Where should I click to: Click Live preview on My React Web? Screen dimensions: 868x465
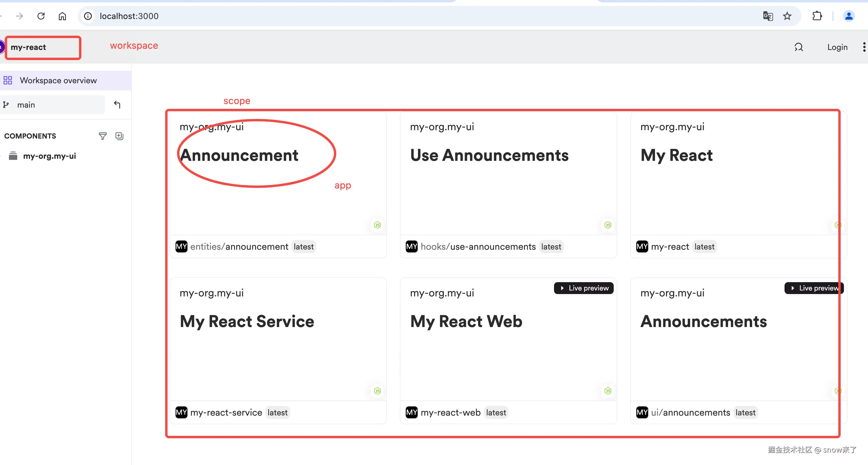pos(584,288)
